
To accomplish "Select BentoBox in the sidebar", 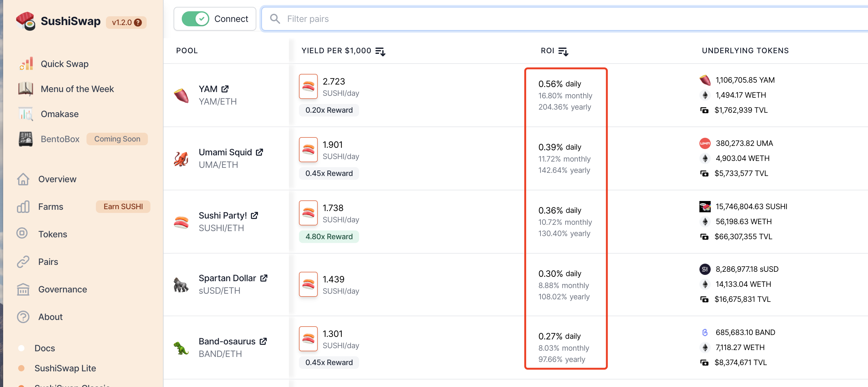I will [60, 139].
